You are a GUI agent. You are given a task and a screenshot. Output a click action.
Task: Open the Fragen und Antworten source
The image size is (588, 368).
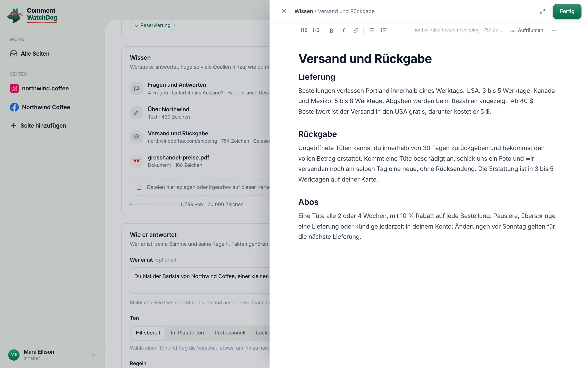196,89
